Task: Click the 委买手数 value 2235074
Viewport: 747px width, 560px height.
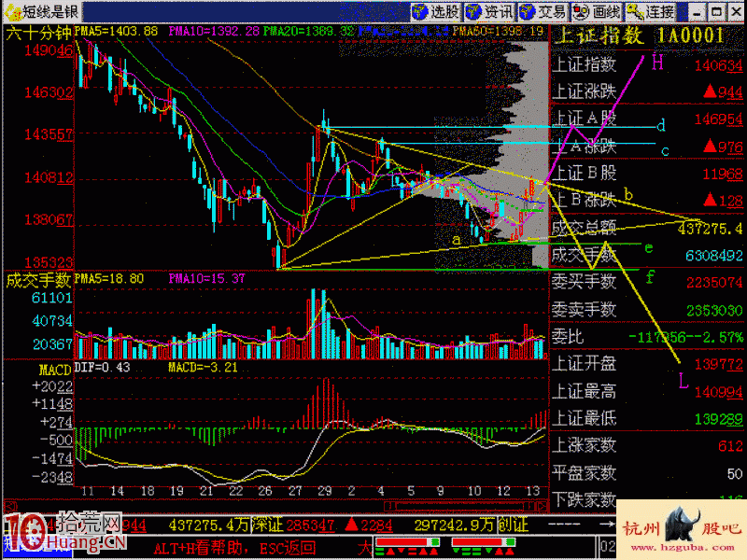Action: coord(714,283)
